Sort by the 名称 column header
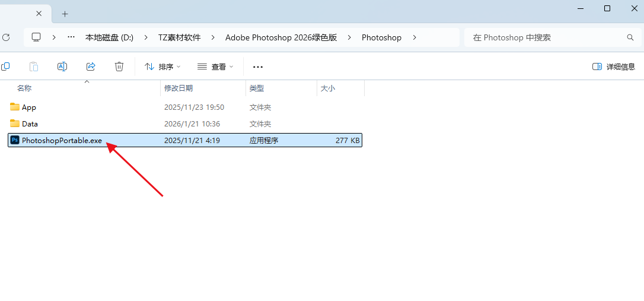The image size is (644, 301). [24, 88]
